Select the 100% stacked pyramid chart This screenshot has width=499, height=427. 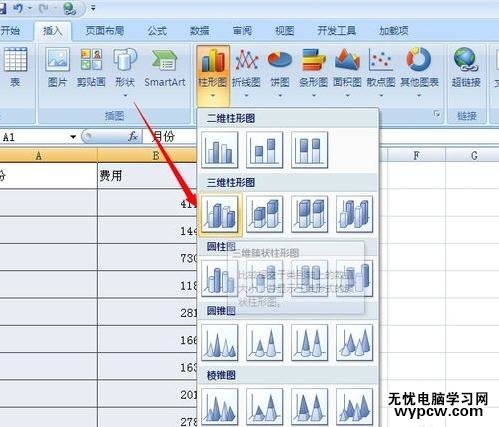[x=309, y=407]
